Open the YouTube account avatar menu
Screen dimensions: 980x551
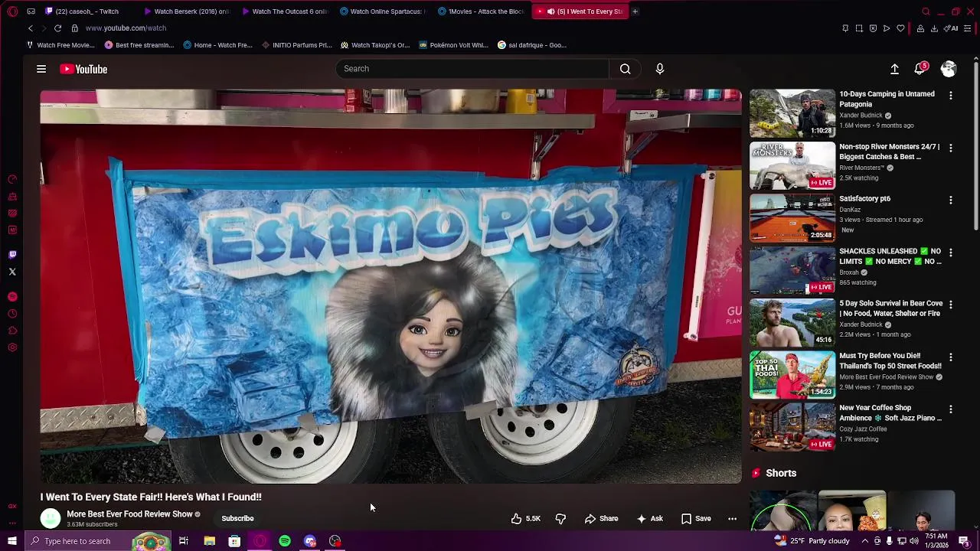click(x=949, y=69)
